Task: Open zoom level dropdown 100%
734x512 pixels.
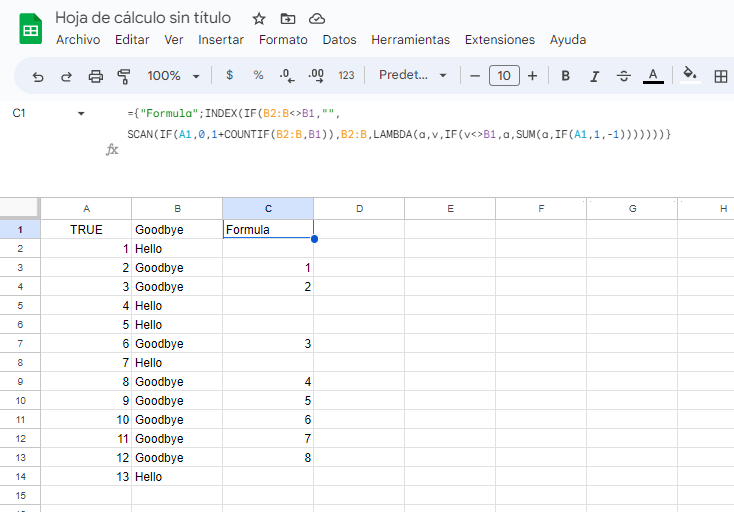Action: click(173, 76)
